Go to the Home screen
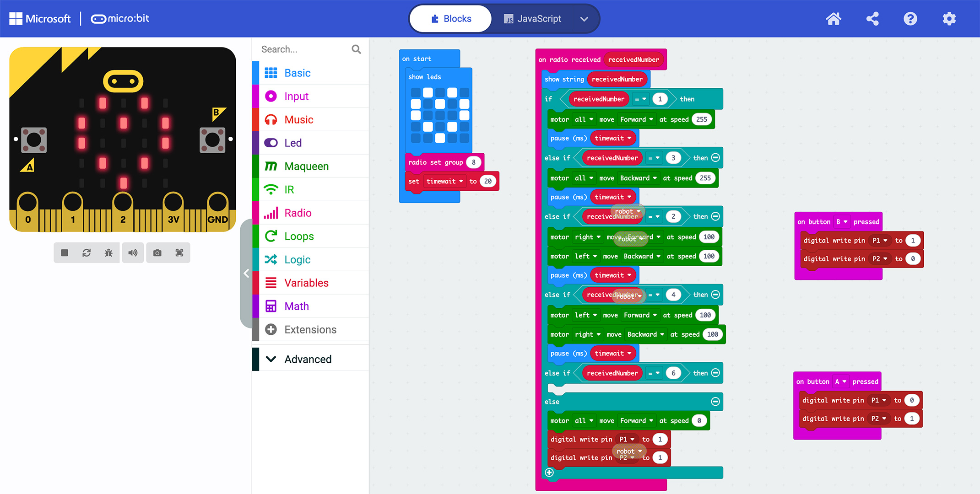The width and height of the screenshot is (980, 494). tap(833, 19)
